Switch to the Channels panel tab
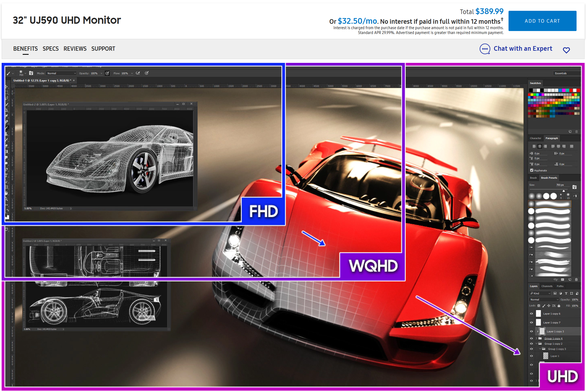The height and width of the screenshot is (392, 586). [547, 286]
